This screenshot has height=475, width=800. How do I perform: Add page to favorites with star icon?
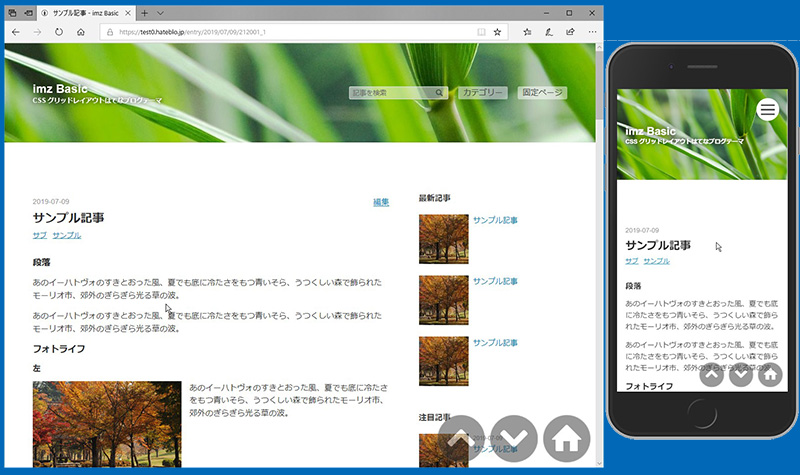pos(497,32)
